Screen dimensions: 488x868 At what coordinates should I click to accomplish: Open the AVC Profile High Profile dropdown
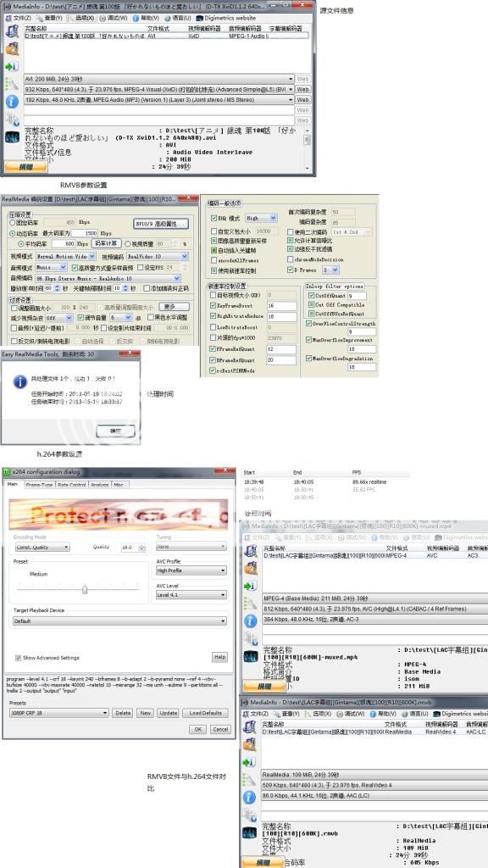[191, 570]
